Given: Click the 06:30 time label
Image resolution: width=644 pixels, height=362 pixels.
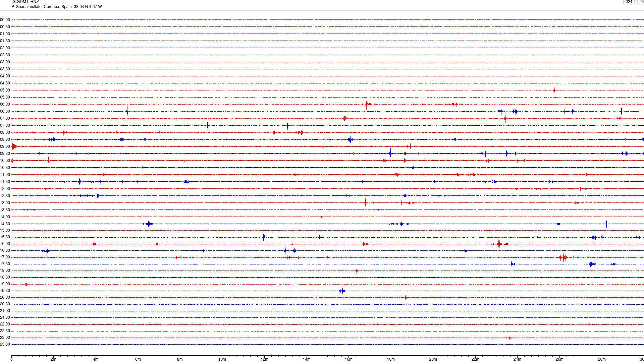Looking at the screenshot, I should 5,111.
